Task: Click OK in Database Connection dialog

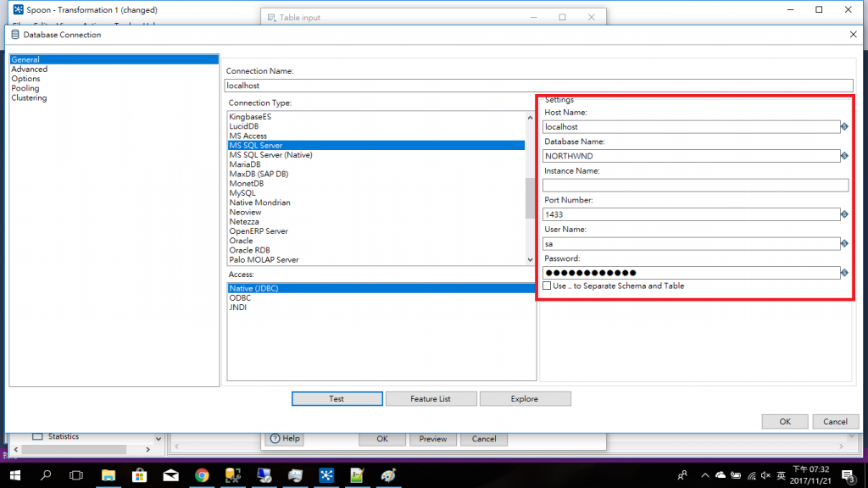Action: click(785, 422)
